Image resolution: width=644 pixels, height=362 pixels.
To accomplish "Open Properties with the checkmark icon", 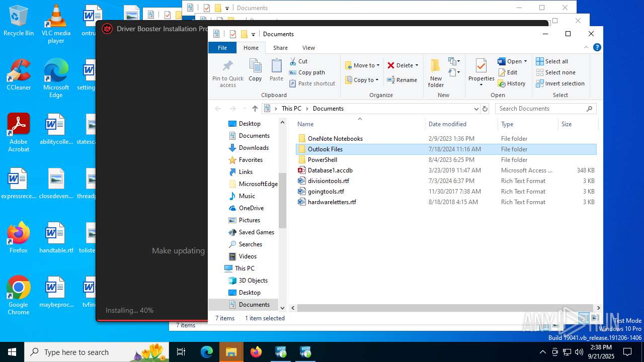I will (x=481, y=72).
